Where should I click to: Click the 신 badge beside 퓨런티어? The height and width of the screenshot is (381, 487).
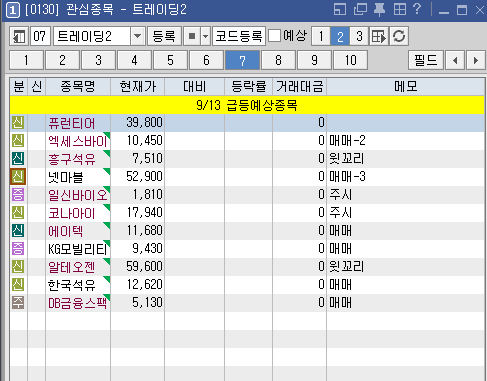coord(18,123)
